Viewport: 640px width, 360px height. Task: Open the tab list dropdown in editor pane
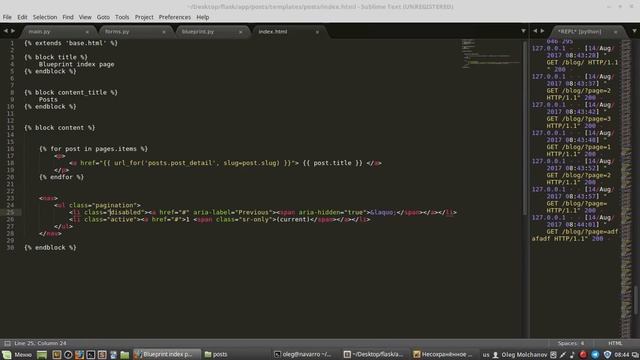(523, 31)
